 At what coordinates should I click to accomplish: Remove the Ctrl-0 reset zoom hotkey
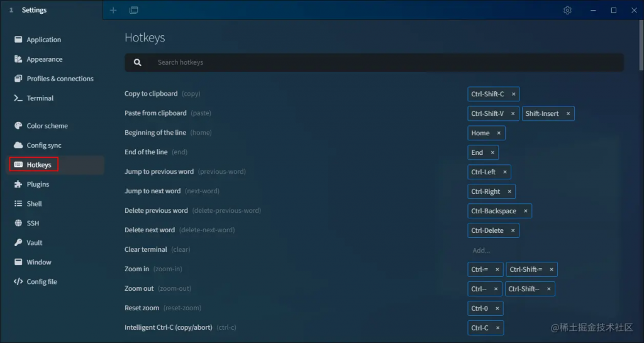click(x=497, y=308)
